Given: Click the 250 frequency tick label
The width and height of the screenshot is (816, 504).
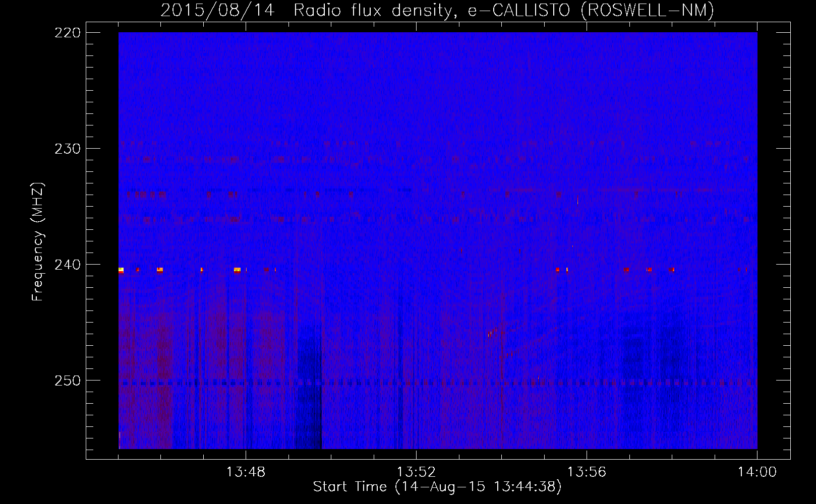Looking at the screenshot, I should pyautogui.click(x=68, y=381).
